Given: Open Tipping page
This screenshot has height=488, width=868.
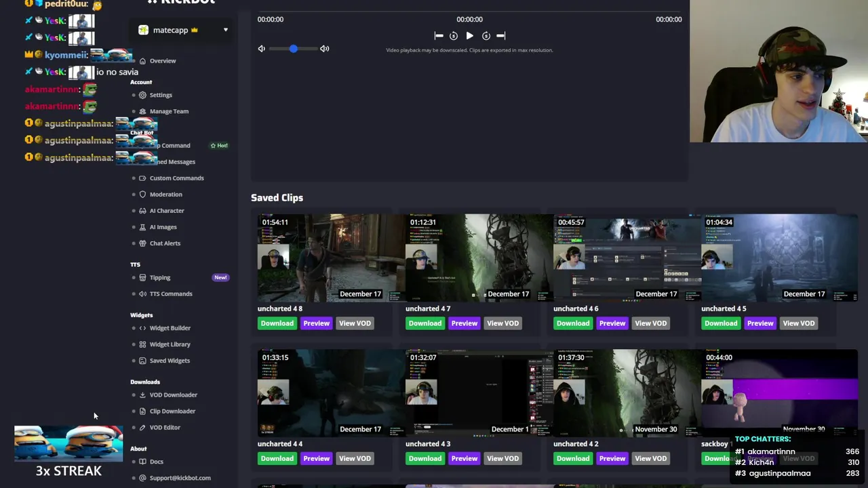Looking at the screenshot, I should 160,277.
